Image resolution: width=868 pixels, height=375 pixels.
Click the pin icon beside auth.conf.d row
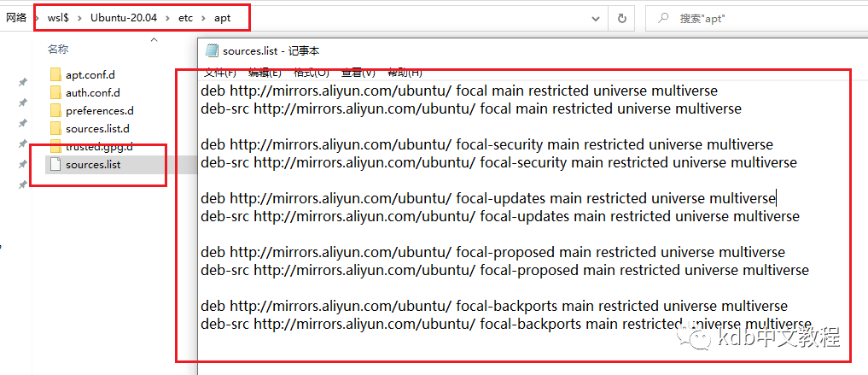(x=23, y=103)
